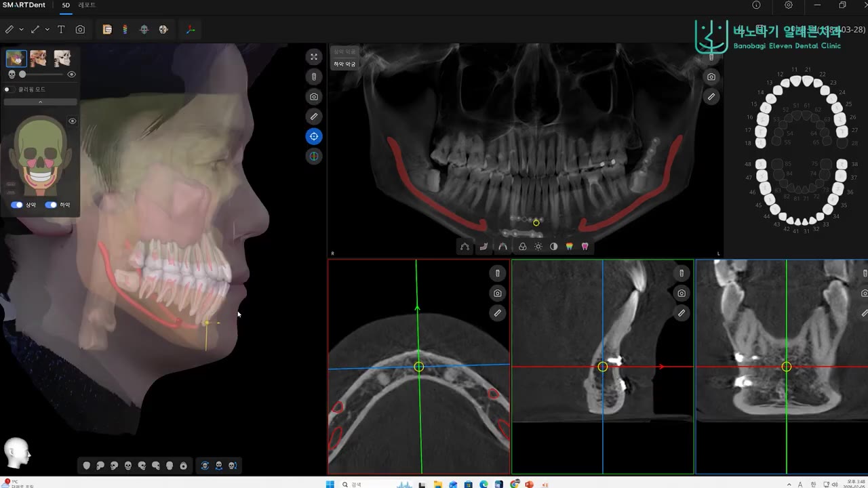Click the half-skull view icon in toolbar
The width and height of the screenshot is (868, 488).
(163, 30)
